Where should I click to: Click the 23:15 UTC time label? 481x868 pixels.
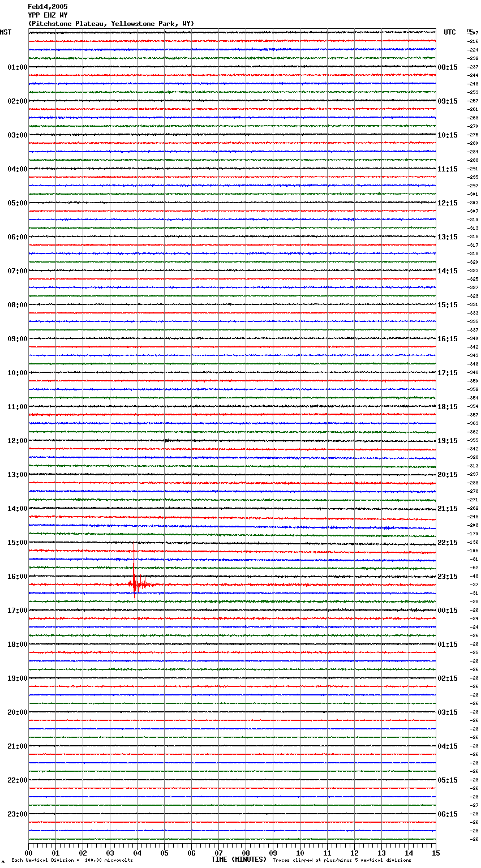coord(448,577)
